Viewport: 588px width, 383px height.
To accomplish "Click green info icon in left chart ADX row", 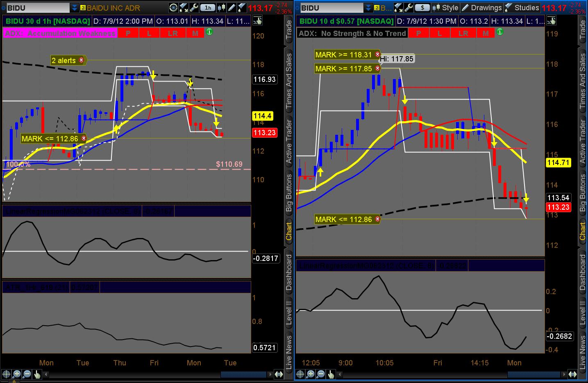I will click(209, 32).
